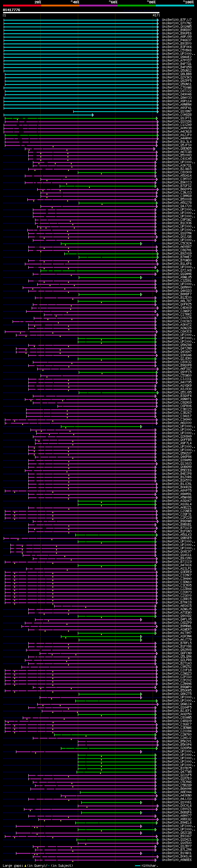This screenshot has width=197, height=868.
Task: Click the UniRef100_C8X909 hit name
Action: [x=176, y=172]
